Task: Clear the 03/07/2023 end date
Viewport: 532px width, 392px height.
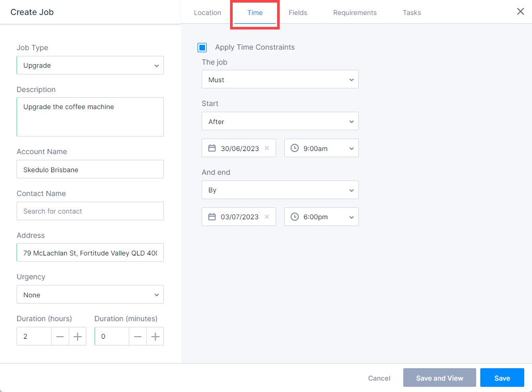Action: click(267, 217)
